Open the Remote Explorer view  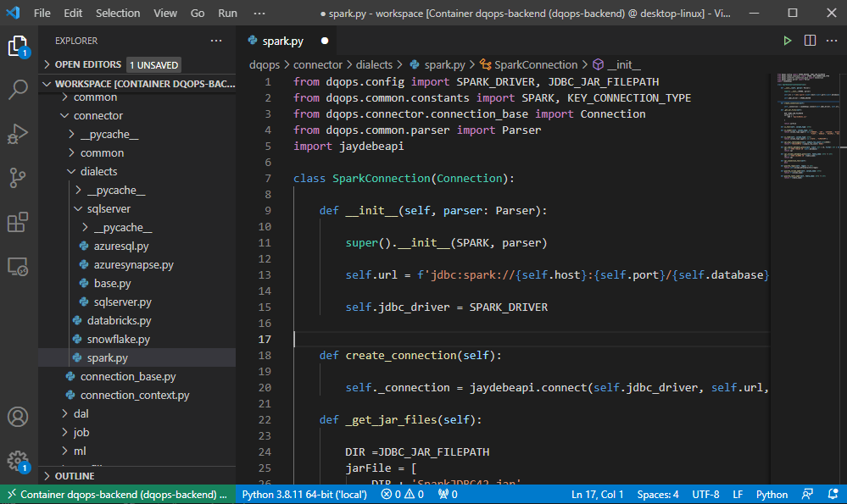(19, 267)
